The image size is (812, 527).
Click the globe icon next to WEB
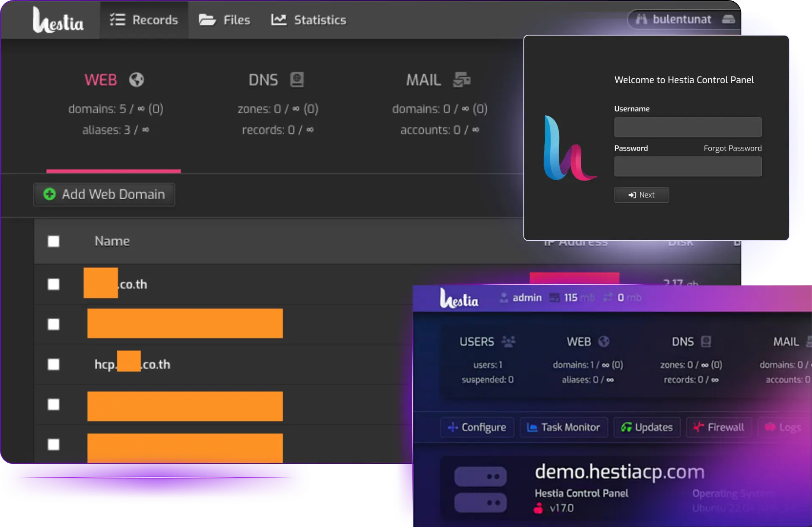tap(137, 80)
